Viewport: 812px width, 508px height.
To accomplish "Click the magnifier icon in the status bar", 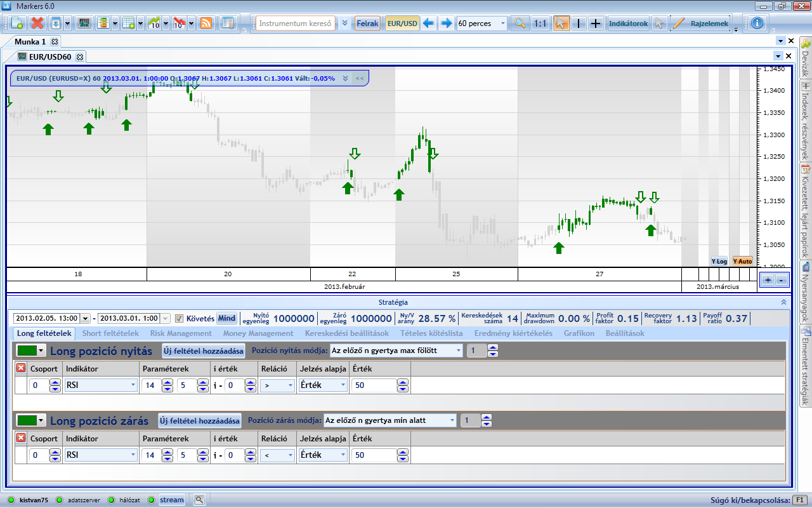I will [200, 500].
